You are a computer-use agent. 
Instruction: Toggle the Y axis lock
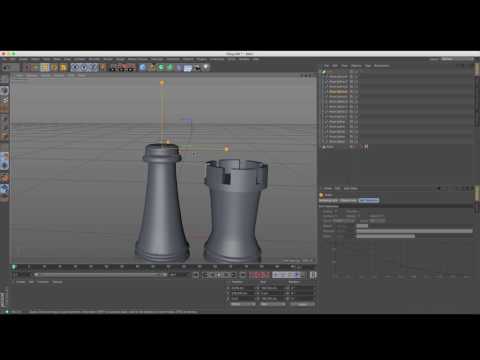point(84,68)
